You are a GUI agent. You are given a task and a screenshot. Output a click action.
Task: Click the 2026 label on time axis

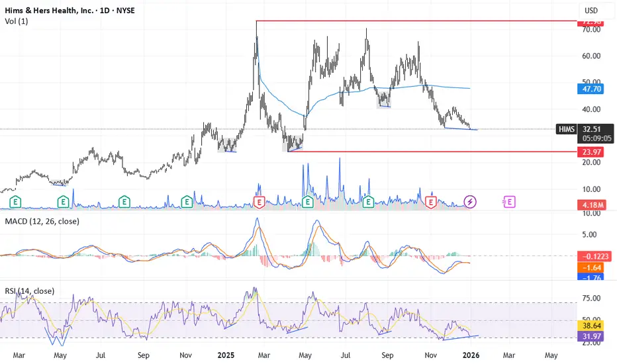(471, 355)
